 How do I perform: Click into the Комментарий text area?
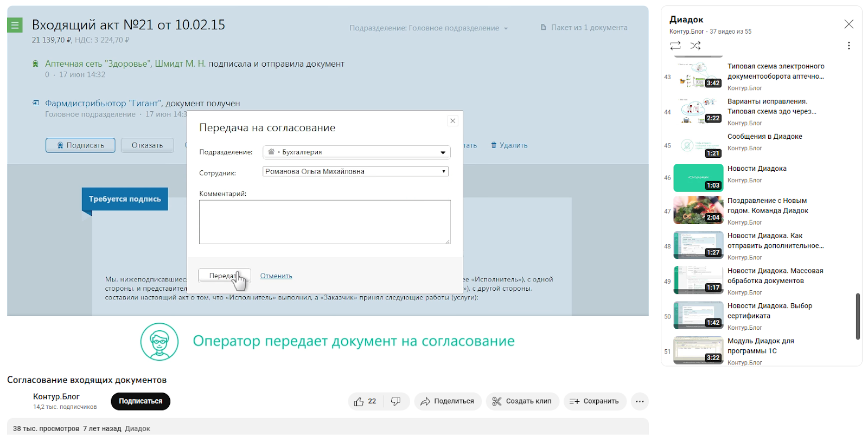[x=324, y=222]
